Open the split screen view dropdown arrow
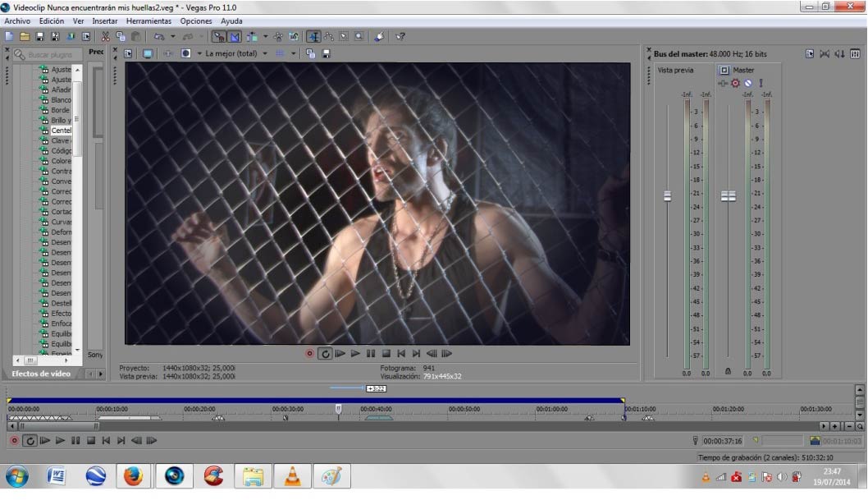The height and width of the screenshot is (500, 868). (199, 53)
